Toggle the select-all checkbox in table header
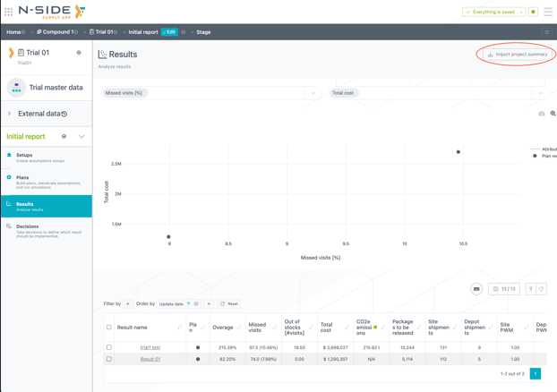 coord(109,328)
